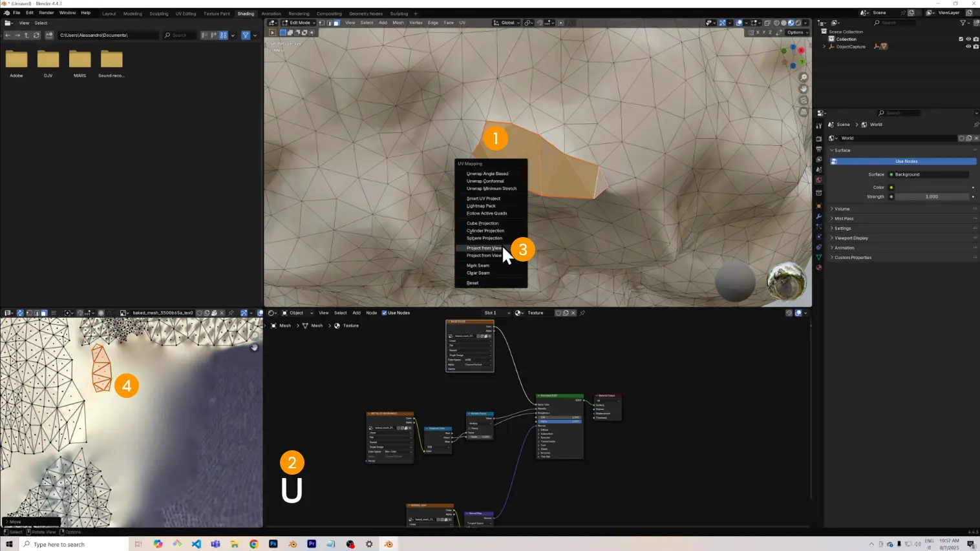980x551 pixels.
Task: Open the Render properties tab icon
Action: click(818, 138)
